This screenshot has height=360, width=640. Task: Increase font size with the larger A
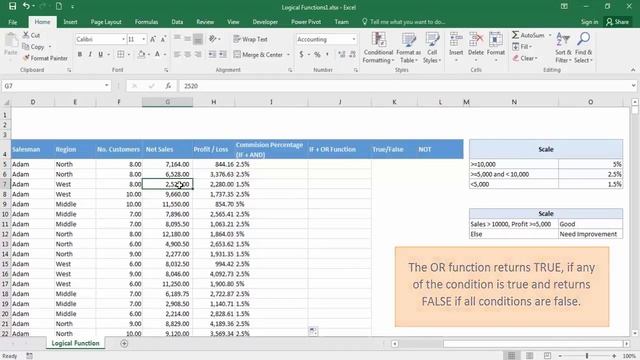[153, 39]
